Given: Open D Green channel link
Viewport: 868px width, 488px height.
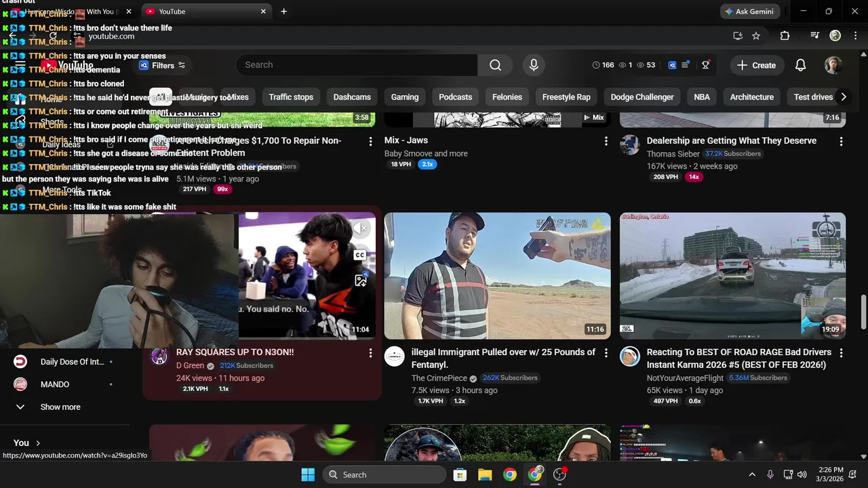Looking at the screenshot, I should pos(190,366).
